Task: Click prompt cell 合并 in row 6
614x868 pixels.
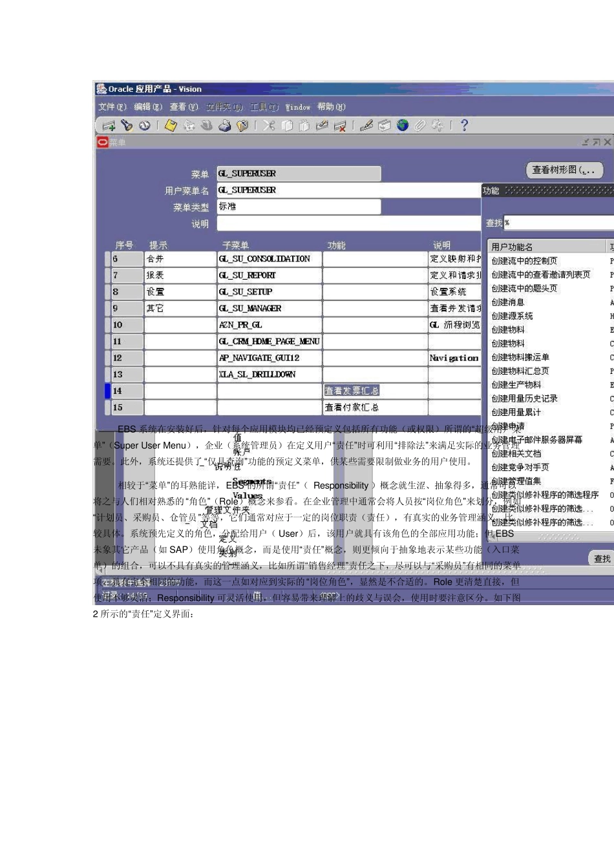Action: tap(180, 259)
